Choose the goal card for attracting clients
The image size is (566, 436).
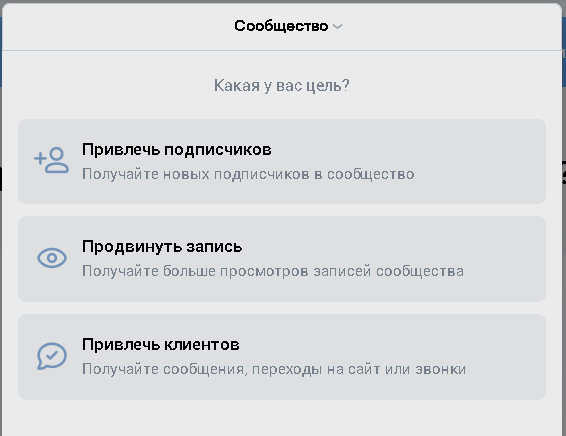282,357
